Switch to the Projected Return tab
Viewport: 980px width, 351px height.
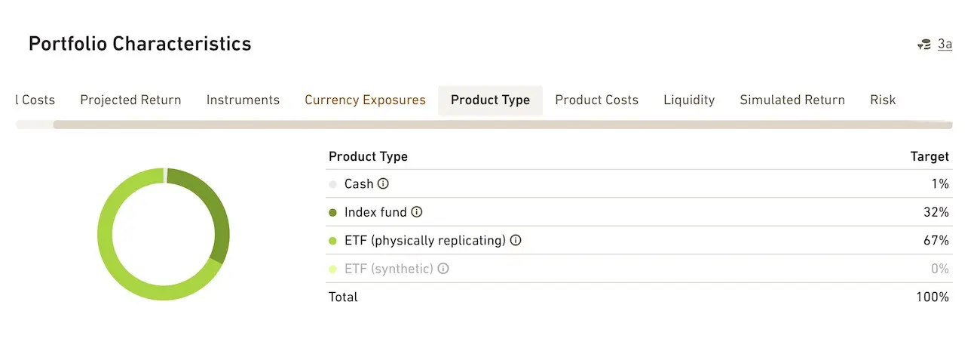click(130, 100)
